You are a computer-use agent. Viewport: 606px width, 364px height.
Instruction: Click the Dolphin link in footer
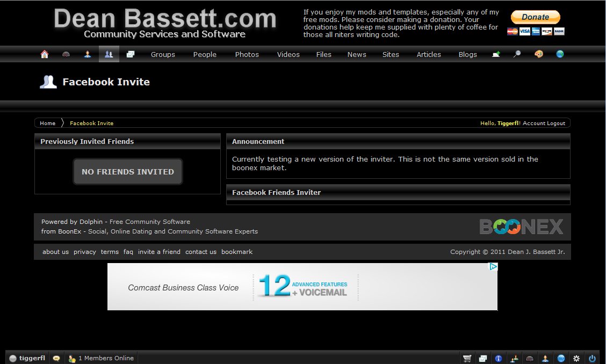pos(91,222)
